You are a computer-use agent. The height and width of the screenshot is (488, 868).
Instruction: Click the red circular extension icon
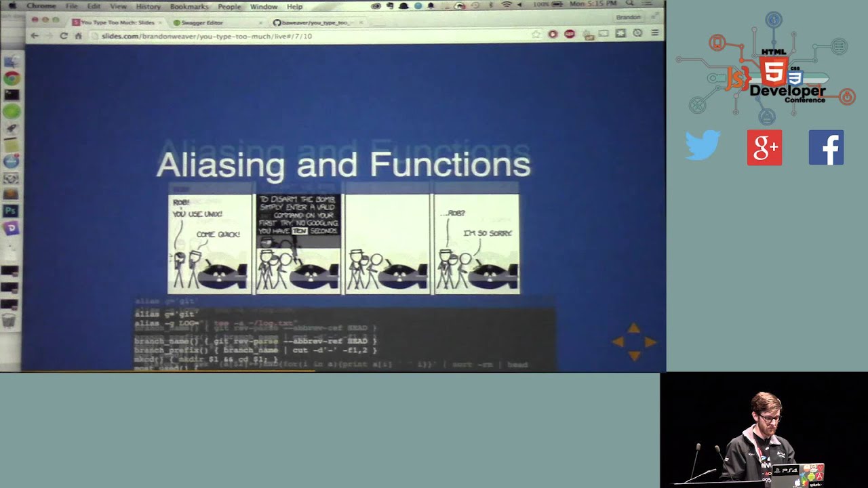pos(553,34)
